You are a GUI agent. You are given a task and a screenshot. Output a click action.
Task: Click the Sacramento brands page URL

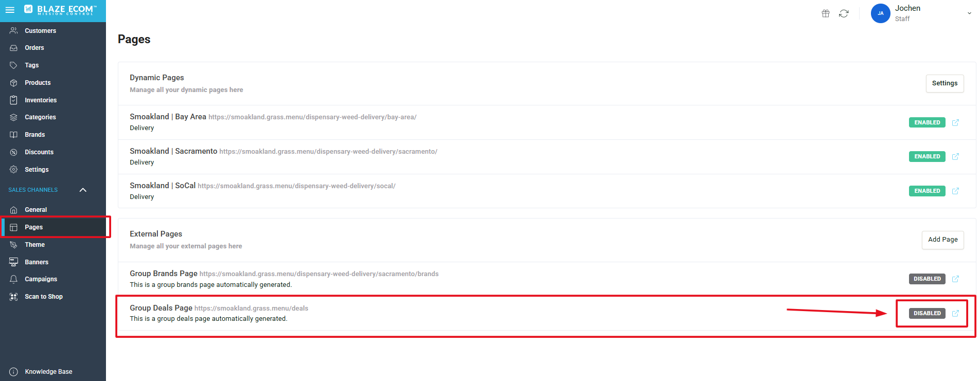pyautogui.click(x=319, y=274)
